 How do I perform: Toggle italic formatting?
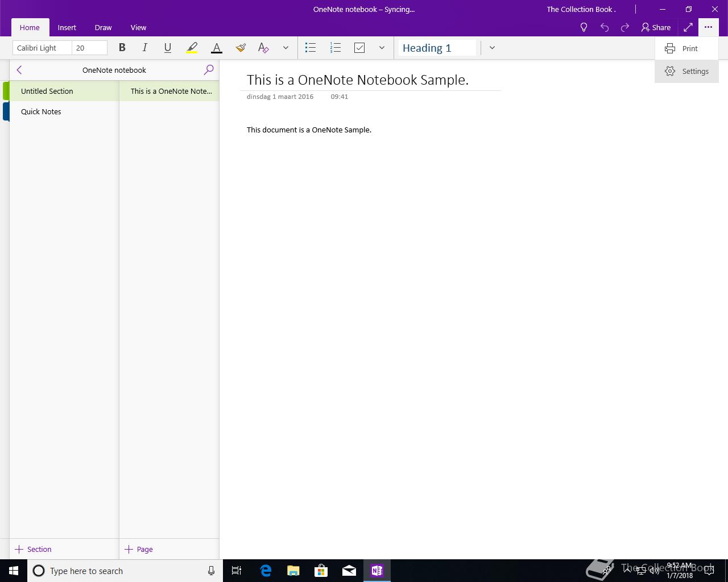pos(144,48)
